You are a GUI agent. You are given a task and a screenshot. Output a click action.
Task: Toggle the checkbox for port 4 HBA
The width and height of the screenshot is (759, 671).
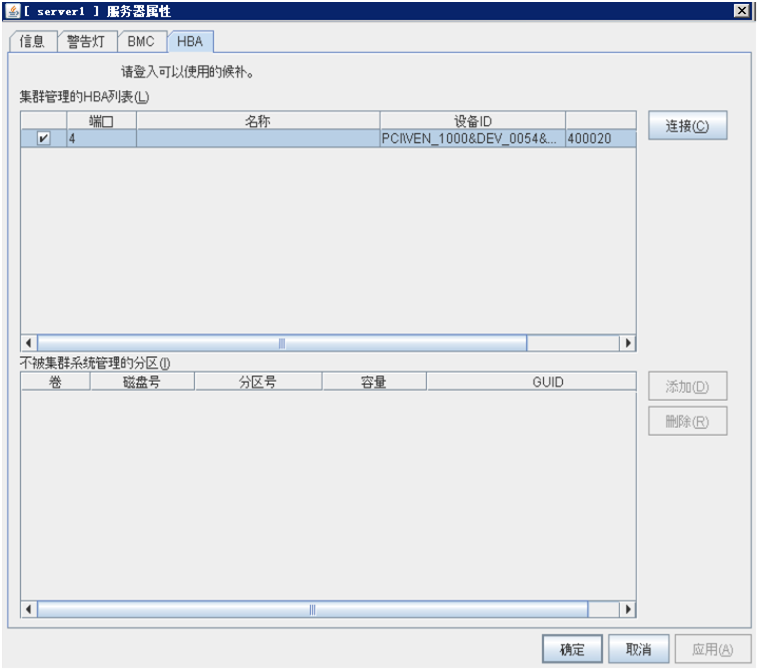point(43,139)
